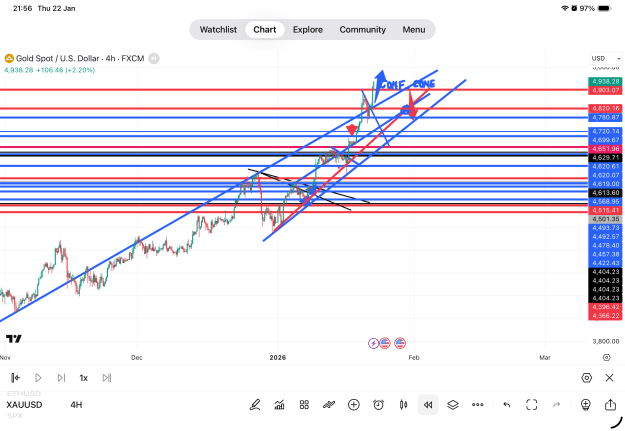Select the 4,903.07 red price level label
The width and height of the screenshot is (625, 431).
605,90
